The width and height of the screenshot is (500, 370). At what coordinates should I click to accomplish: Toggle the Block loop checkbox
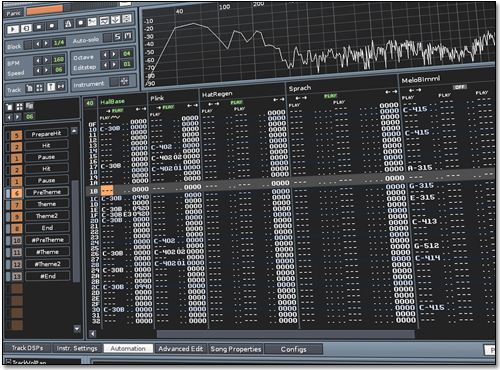click(28, 45)
